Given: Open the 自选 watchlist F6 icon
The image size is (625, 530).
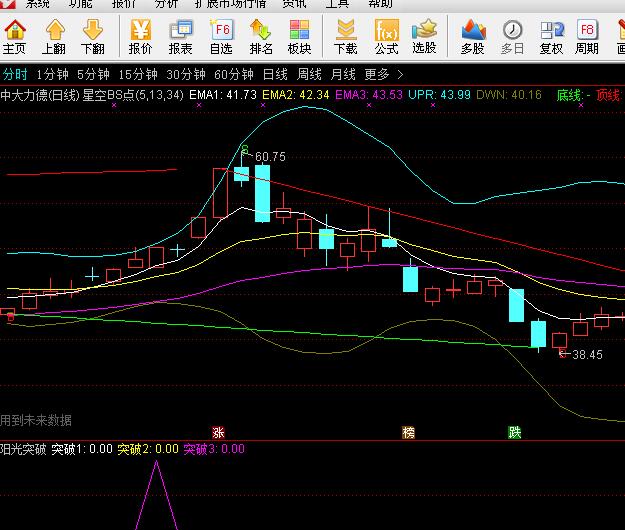Looking at the screenshot, I should click(x=221, y=36).
